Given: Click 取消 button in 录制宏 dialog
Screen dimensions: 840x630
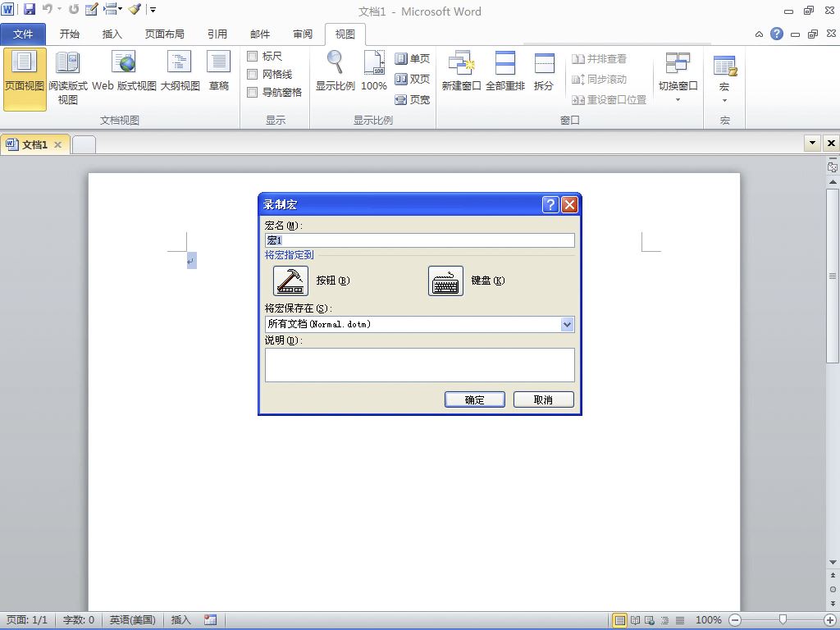Looking at the screenshot, I should (543, 399).
